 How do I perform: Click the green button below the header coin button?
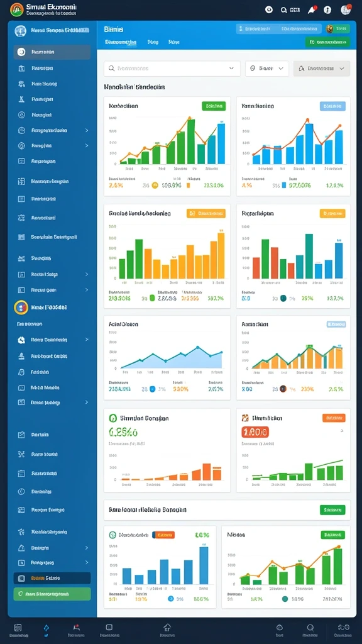(x=327, y=42)
